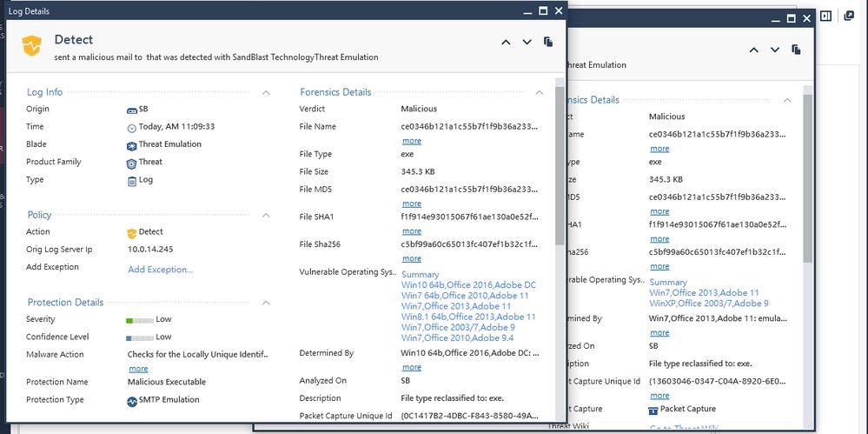
Task: Copy log details using the front window's copy icon
Action: pos(548,42)
